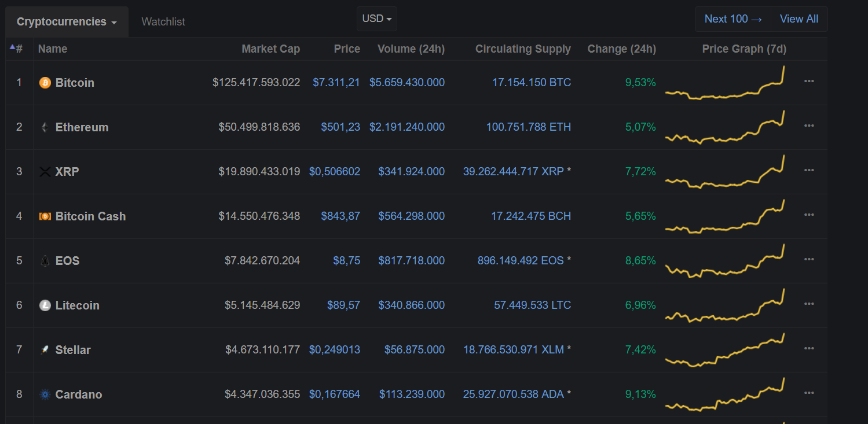This screenshot has height=424, width=868.
Task: Open the Bitcoin Cash name link
Action: tap(90, 216)
